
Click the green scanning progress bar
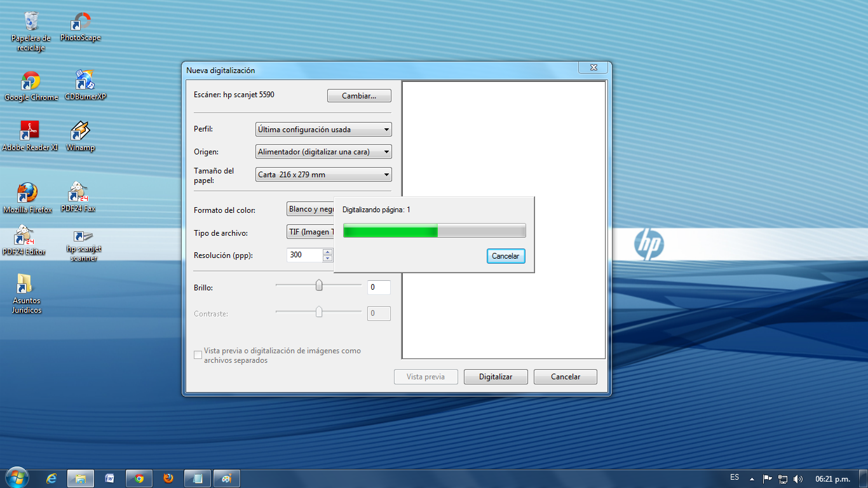pyautogui.click(x=435, y=231)
